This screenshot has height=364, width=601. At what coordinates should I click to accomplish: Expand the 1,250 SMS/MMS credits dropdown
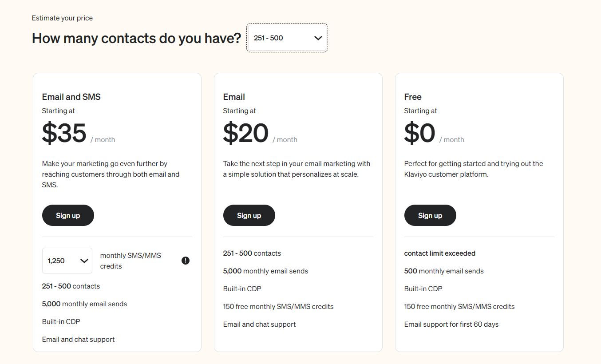coord(67,261)
